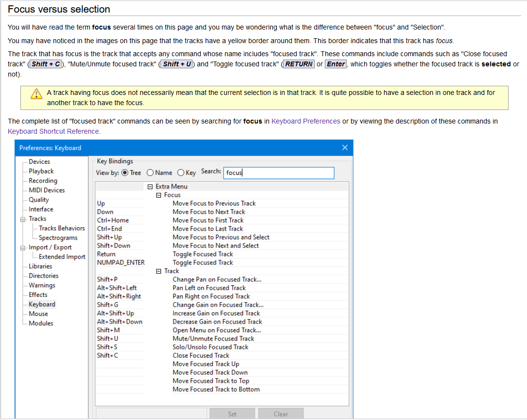Click the Clear button
527x420 pixels.
[281, 413]
